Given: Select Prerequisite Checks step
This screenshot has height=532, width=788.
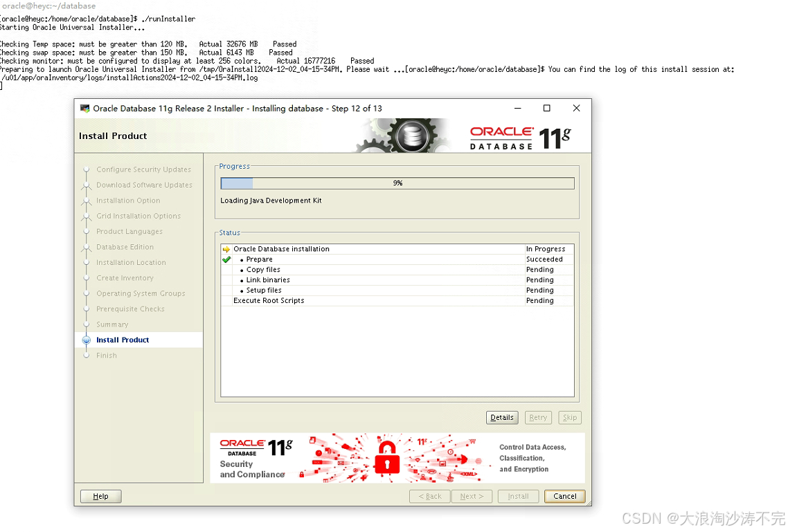Looking at the screenshot, I should pos(130,309).
